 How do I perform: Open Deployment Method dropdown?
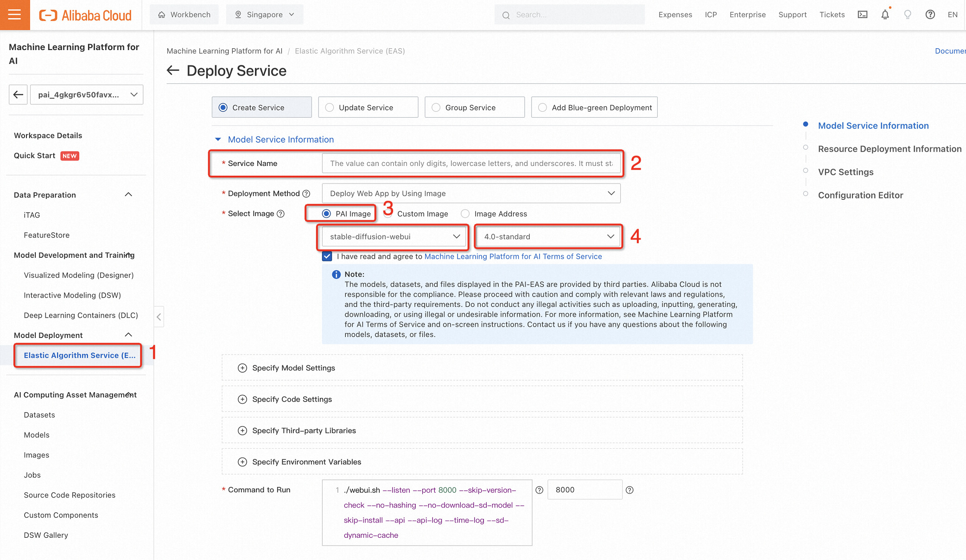point(471,193)
